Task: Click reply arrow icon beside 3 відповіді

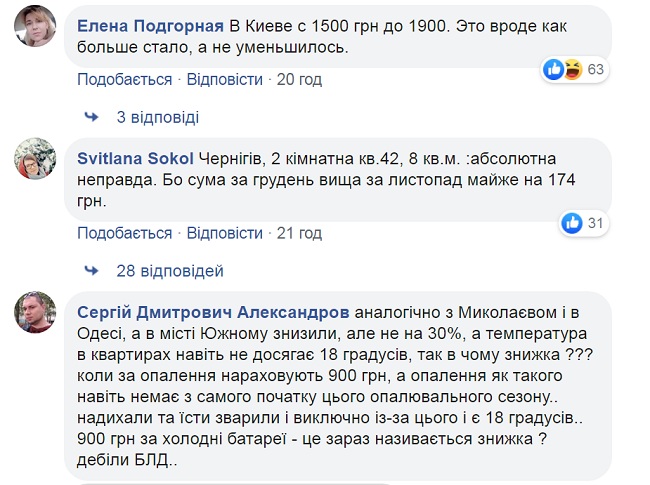Action: [91, 117]
